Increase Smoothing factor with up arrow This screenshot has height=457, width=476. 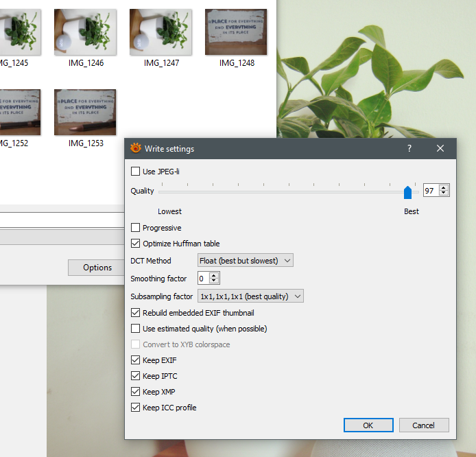(214, 275)
